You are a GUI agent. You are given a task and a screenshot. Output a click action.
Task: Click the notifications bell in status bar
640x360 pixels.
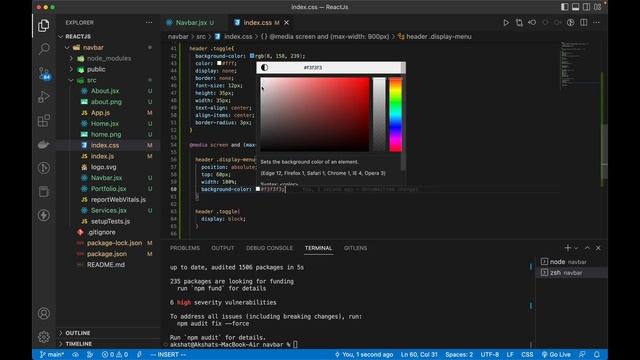click(x=596, y=354)
